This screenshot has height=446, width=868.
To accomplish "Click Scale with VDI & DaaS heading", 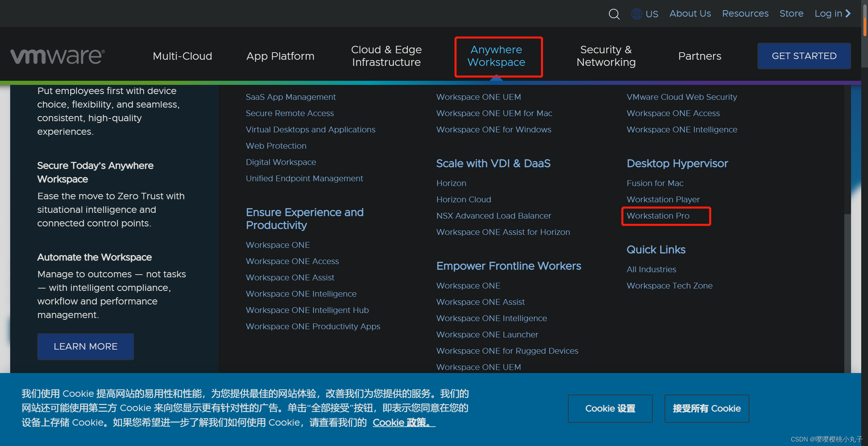I will (493, 164).
